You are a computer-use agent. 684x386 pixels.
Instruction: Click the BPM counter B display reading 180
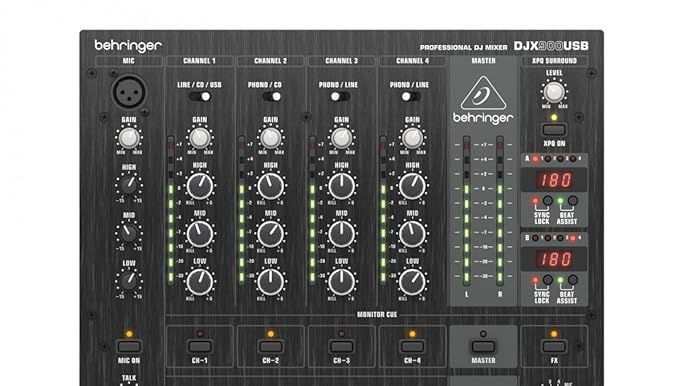[554, 259]
